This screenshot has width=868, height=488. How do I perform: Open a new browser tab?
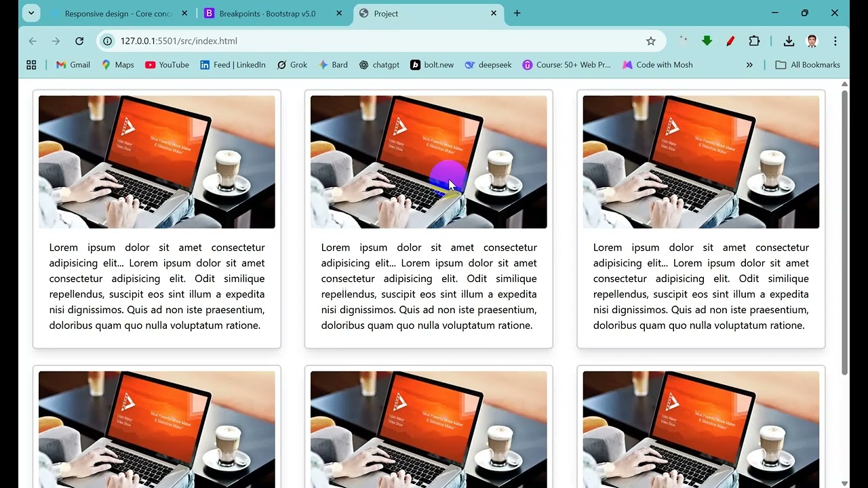(x=517, y=14)
